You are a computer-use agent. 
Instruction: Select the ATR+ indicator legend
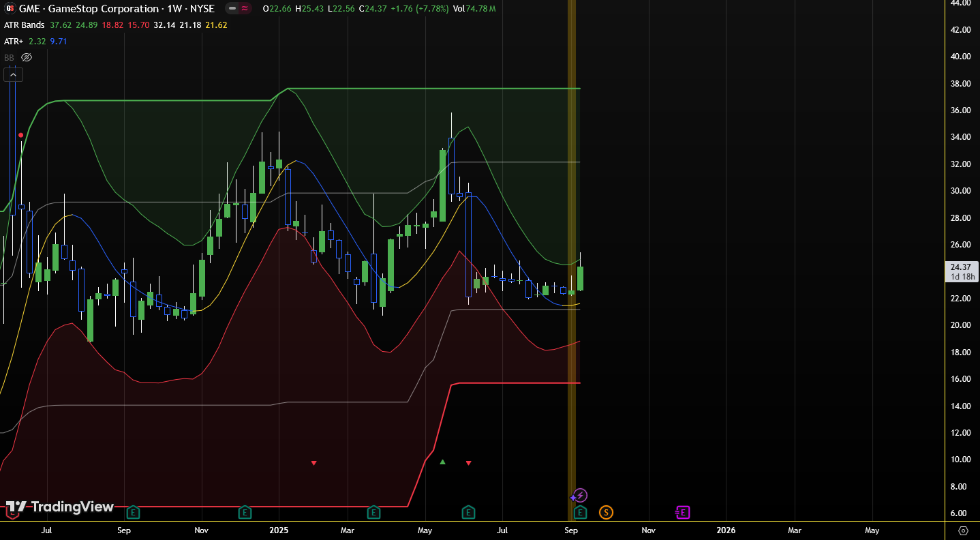pos(14,42)
